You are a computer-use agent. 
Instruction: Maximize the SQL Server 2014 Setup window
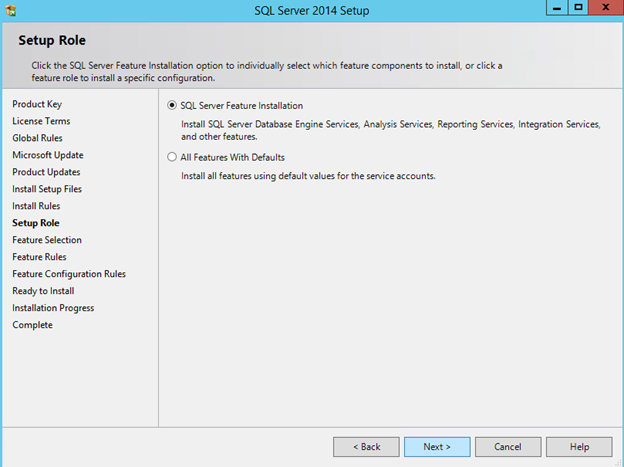point(578,8)
